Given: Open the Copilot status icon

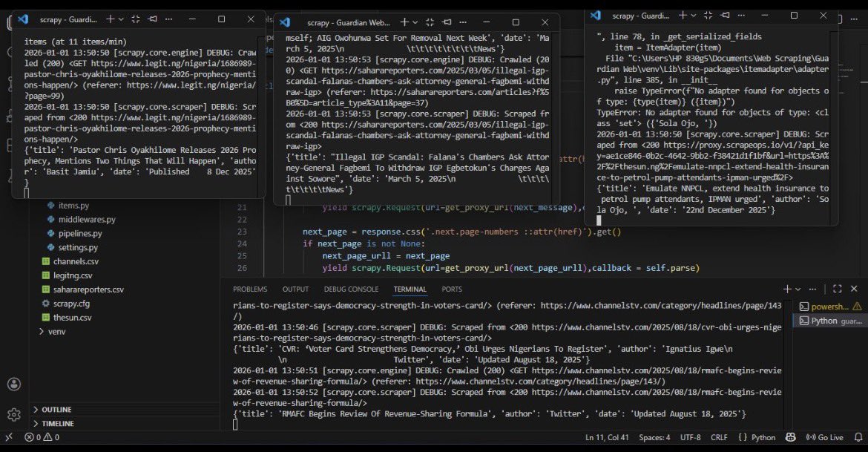Looking at the screenshot, I should click(791, 437).
